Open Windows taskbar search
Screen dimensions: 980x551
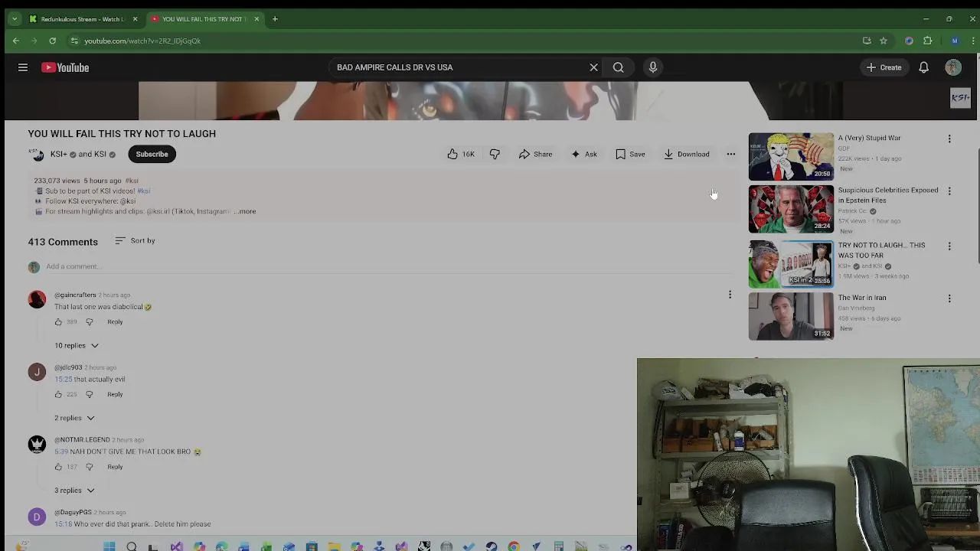click(132, 546)
